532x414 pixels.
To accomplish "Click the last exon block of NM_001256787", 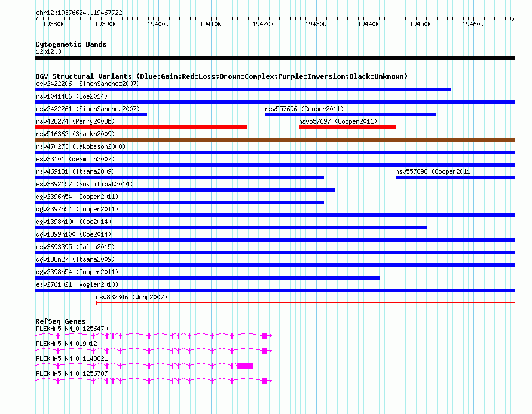I will [265, 381].
